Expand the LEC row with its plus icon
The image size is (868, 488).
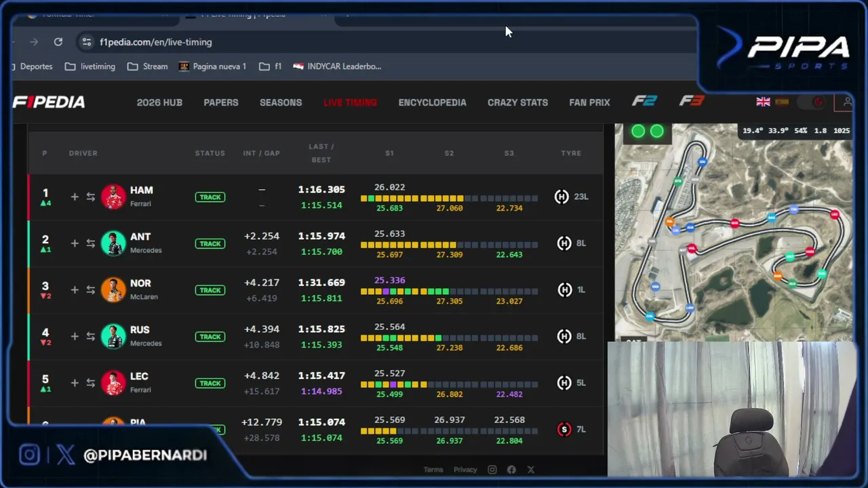coord(75,383)
